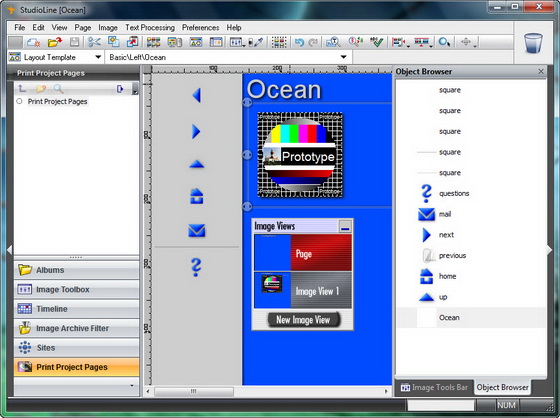Open the recycle bin icon at top right

coord(533,43)
